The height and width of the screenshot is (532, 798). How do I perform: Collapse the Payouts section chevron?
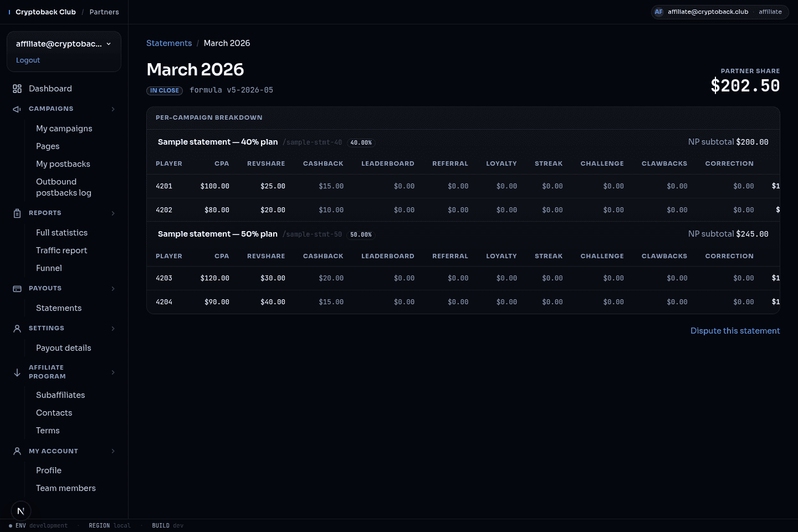tap(113, 289)
